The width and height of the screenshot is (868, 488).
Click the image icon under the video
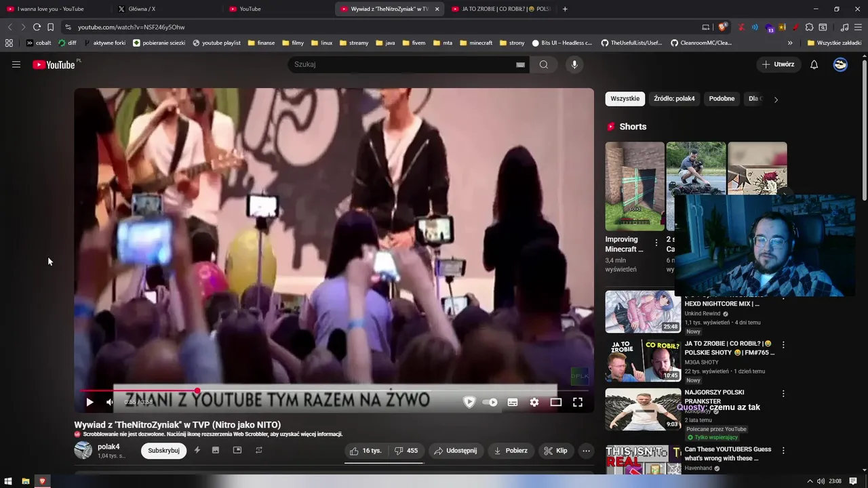(x=216, y=450)
